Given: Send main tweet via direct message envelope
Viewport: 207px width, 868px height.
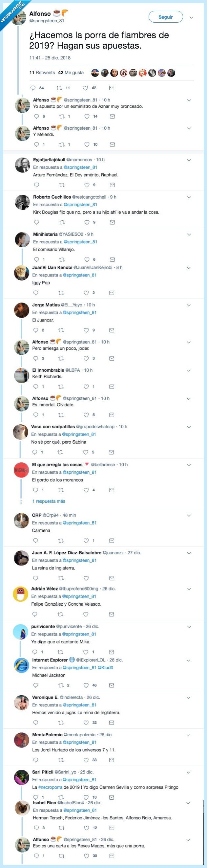Looking at the screenshot, I should tap(112, 88).
